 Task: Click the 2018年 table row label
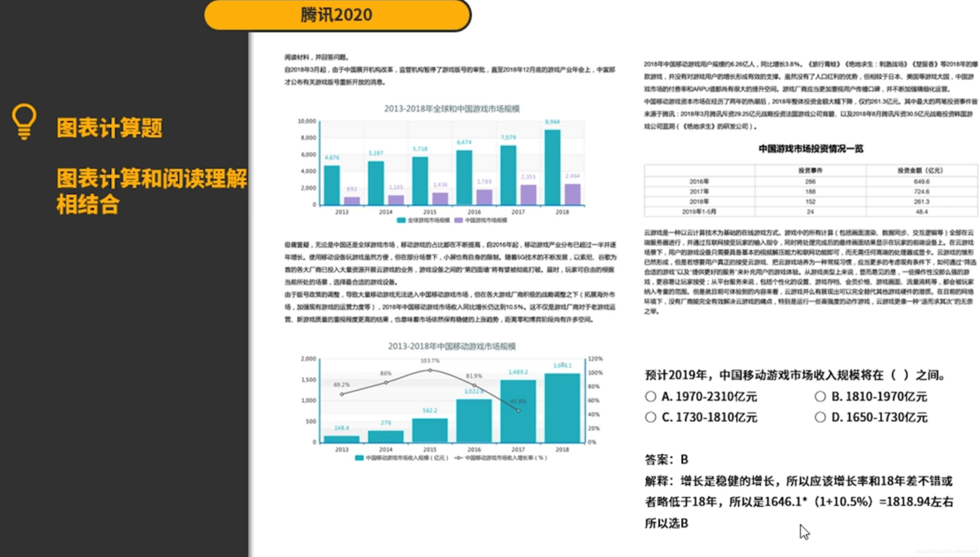pyautogui.click(x=699, y=201)
